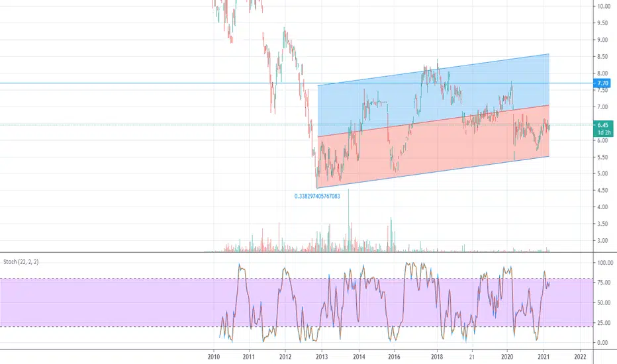Click 2016 on the time axis
This screenshot has width=617, height=364.
coord(394,357)
